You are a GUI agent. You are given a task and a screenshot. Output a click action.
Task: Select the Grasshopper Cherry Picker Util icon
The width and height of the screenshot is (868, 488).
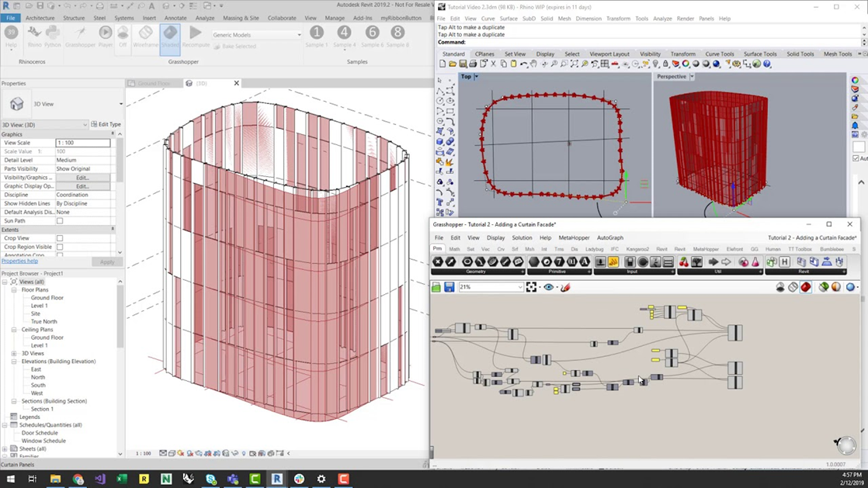[x=684, y=261]
